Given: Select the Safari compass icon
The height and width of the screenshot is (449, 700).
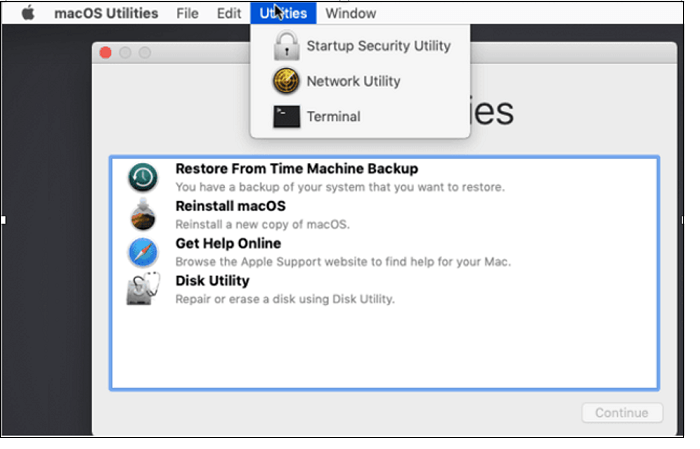Looking at the screenshot, I should (x=143, y=252).
